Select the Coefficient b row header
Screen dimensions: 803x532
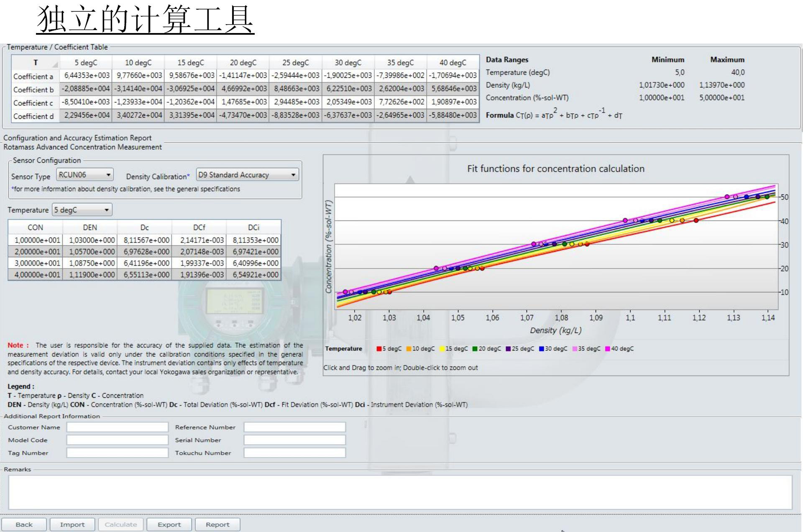(x=36, y=90)
